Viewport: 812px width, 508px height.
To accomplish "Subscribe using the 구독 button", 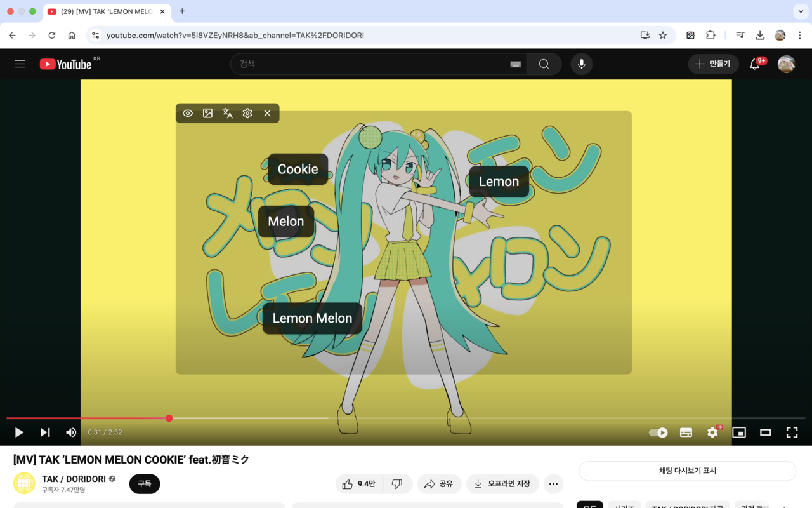I will 144,484.
